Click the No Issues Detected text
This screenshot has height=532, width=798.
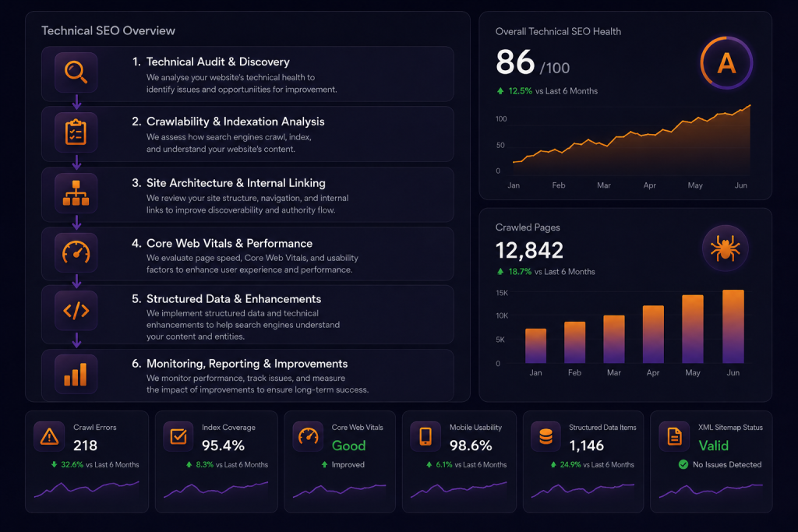pos(727,464)
